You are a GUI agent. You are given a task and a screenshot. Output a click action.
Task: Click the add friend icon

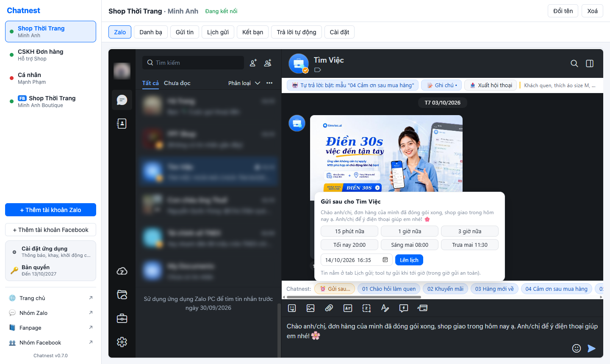coord(253,63)
